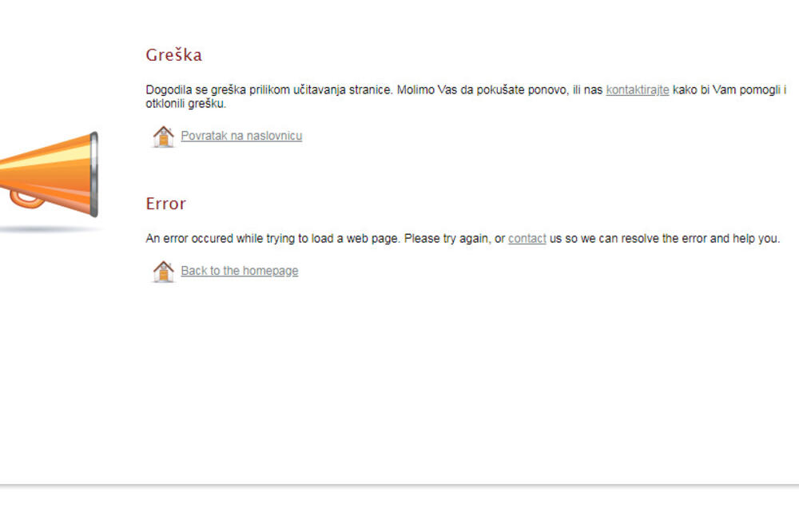Go Back to the homepage via link

(x=240, y=271)
